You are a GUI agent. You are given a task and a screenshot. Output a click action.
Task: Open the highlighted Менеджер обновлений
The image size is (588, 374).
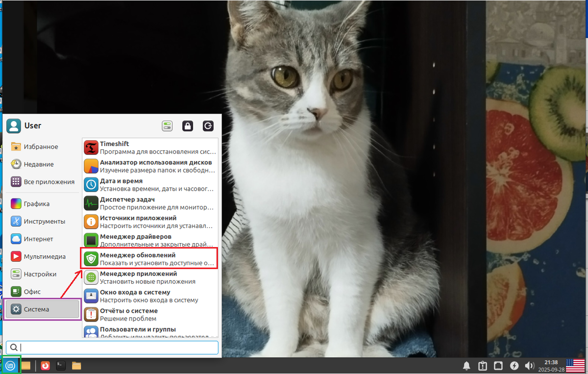click(147, 259)
